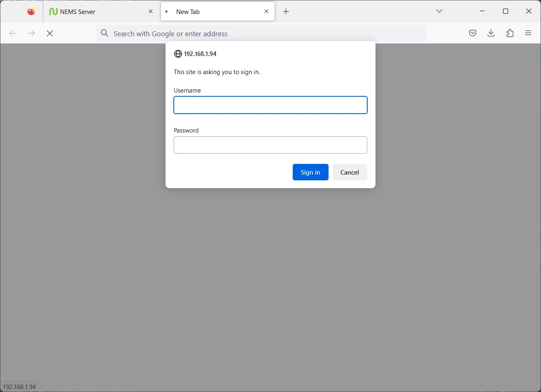Go forward one page
Viewport: 541px width, 392px height.
(31, 33)
